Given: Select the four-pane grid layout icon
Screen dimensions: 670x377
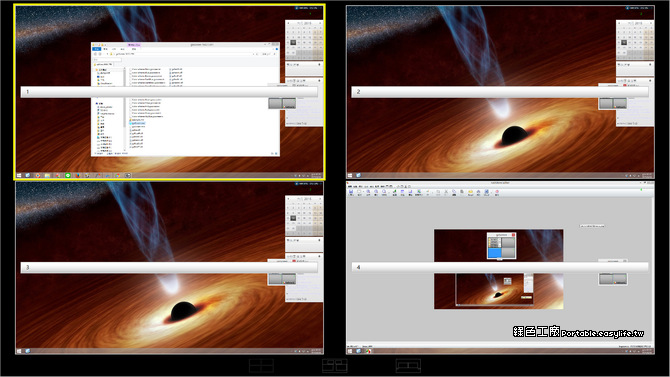Looking at the screenshot, I should coord(261,366).
